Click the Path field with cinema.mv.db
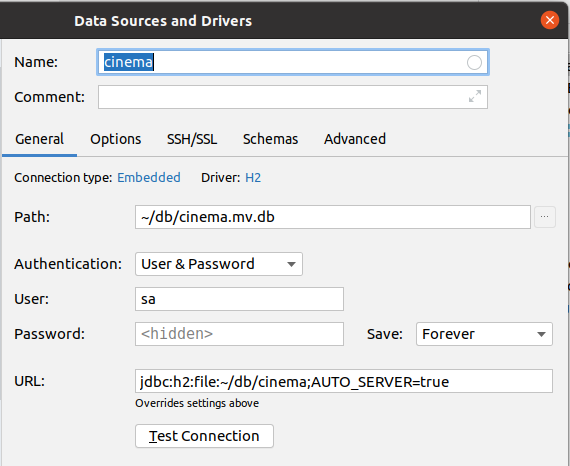The width and height of the screenshot is (570, 466). (333, 217)
